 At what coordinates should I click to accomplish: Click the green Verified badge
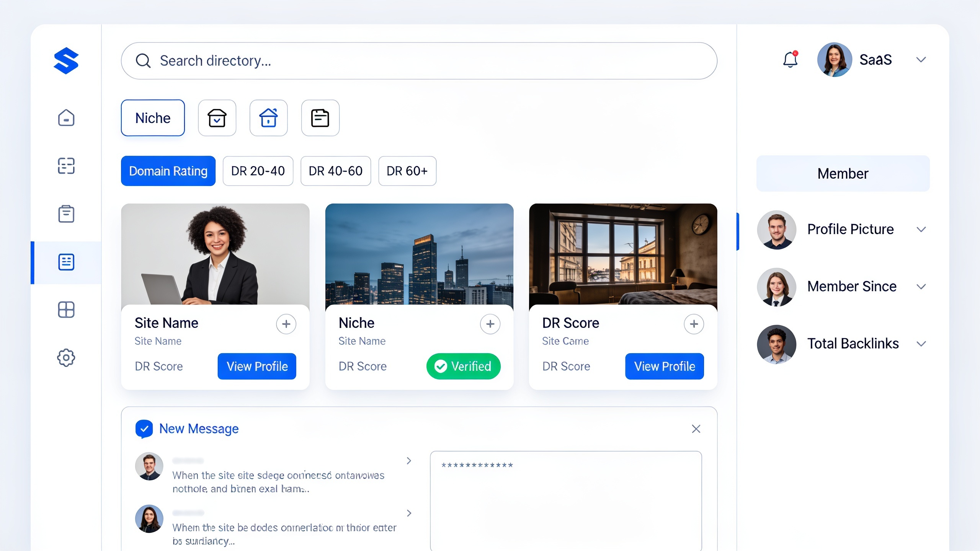(x=464, y=366)
